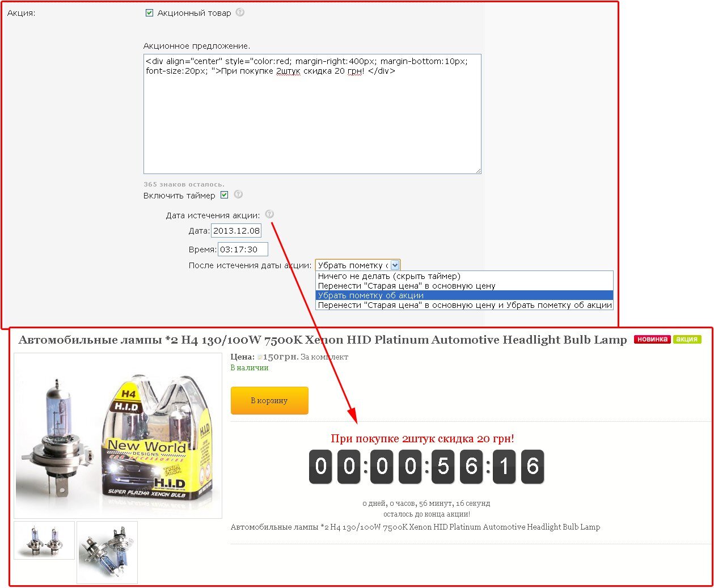The height and width of the screenshot is (588, 714).
Task: Click help icon after Дата истечения акции
Action: (x=269, y=214)
